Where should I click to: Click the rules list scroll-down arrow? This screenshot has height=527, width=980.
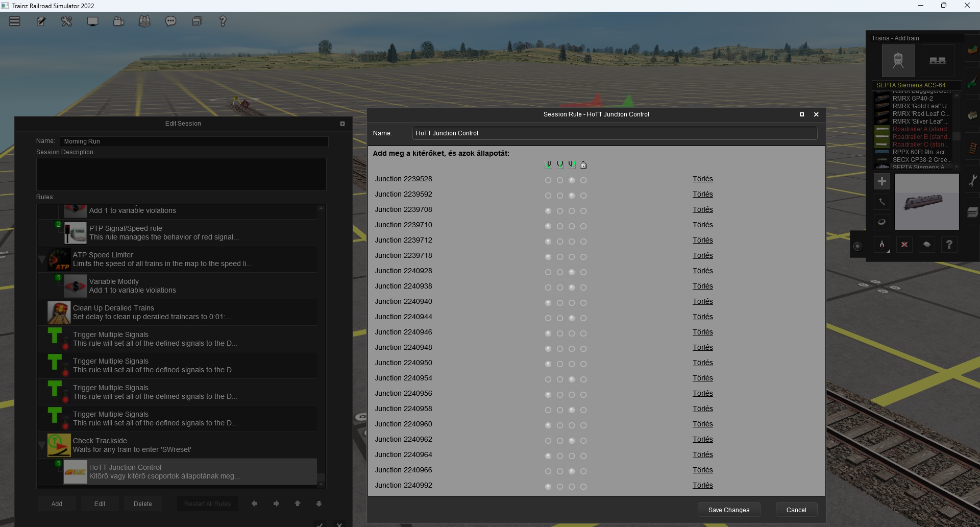pyautogui.click(x=321, y=484)
